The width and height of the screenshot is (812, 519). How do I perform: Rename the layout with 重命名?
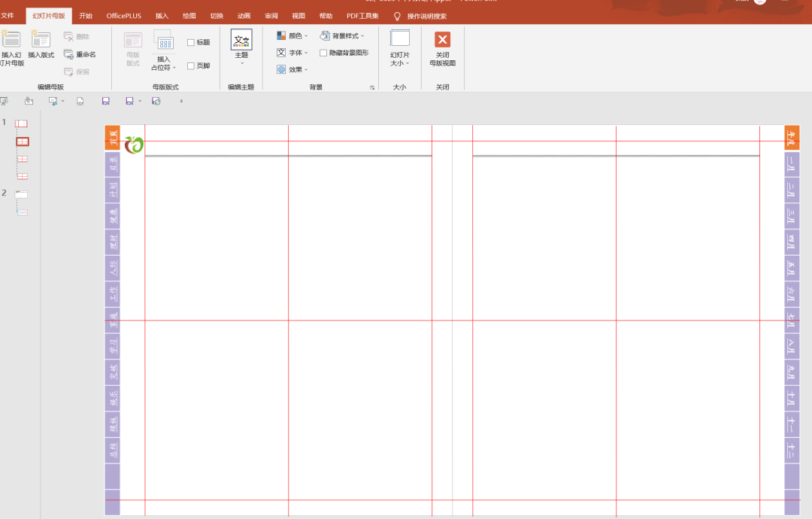click(x=80, y=54)
